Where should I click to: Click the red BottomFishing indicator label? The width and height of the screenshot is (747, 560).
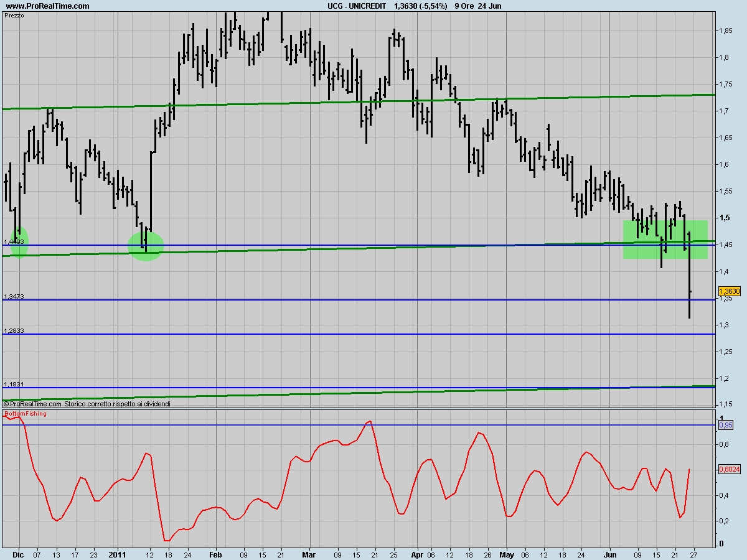tap(25, 414)
